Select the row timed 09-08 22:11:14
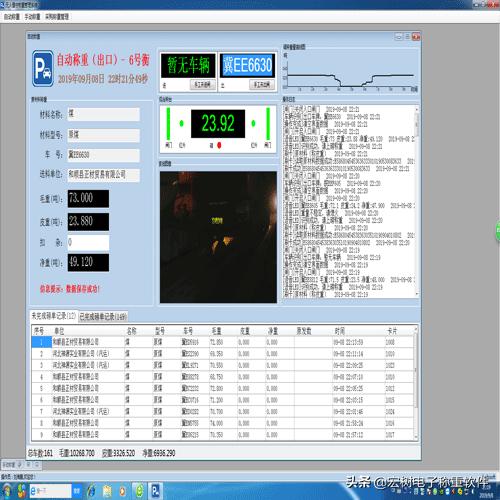The height and width of the screenshot is (500, 500). [223, 354]
